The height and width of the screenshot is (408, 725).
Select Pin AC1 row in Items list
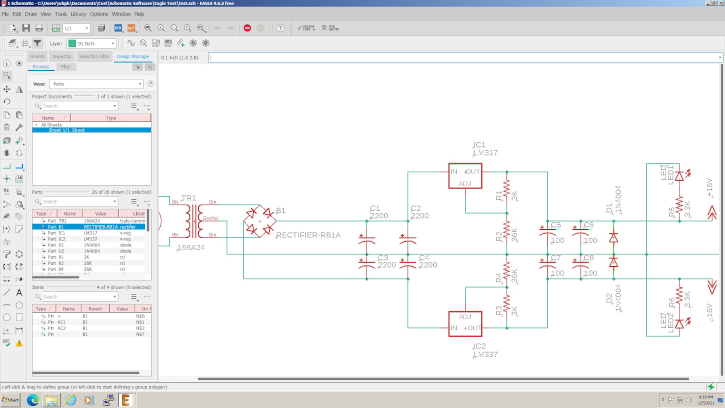click(x=92, y=322)
